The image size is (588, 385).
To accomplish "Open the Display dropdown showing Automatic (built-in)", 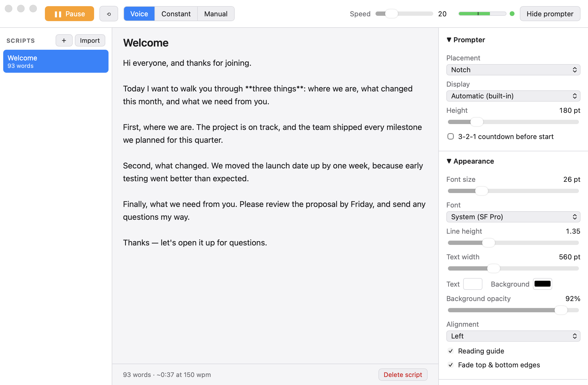I will coord(513,96).
